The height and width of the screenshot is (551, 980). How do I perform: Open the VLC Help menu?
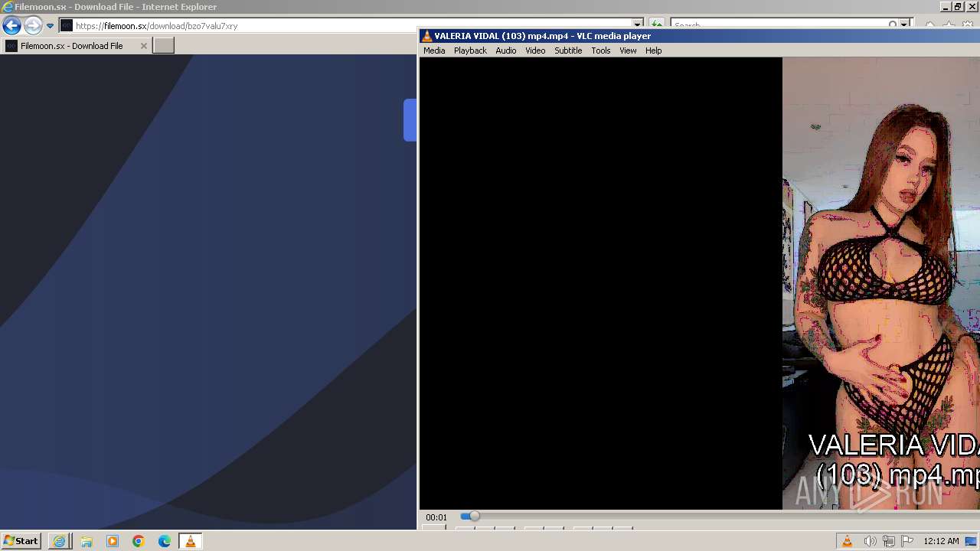pos(653,51)
